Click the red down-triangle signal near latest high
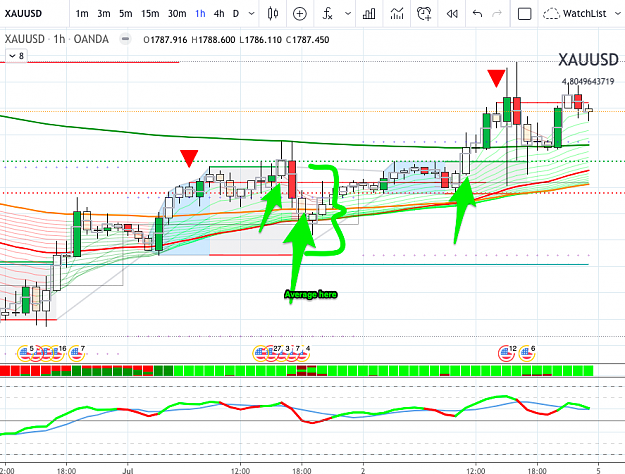This screenshot has height=474, width=625. (496, 78)
